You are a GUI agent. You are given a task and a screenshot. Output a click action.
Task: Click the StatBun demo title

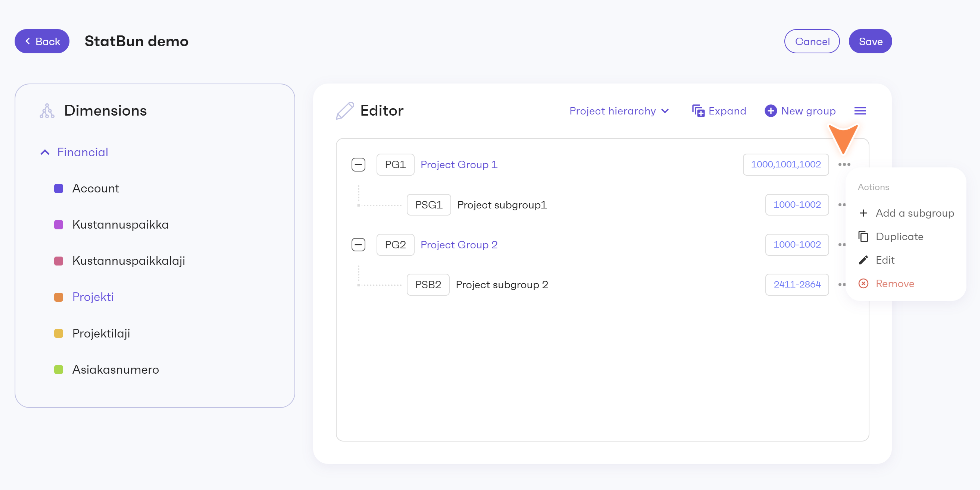(x=137, y=41)
